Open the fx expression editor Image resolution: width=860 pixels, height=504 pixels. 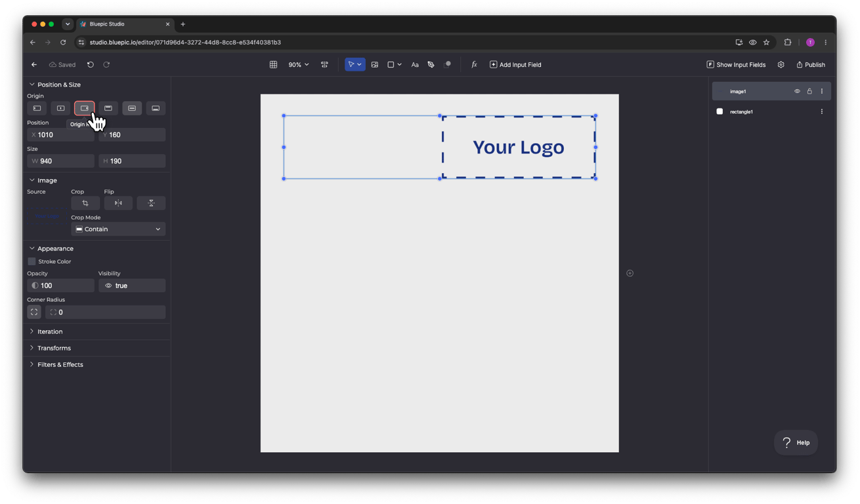pyautogui.click(x=474, y=64)
